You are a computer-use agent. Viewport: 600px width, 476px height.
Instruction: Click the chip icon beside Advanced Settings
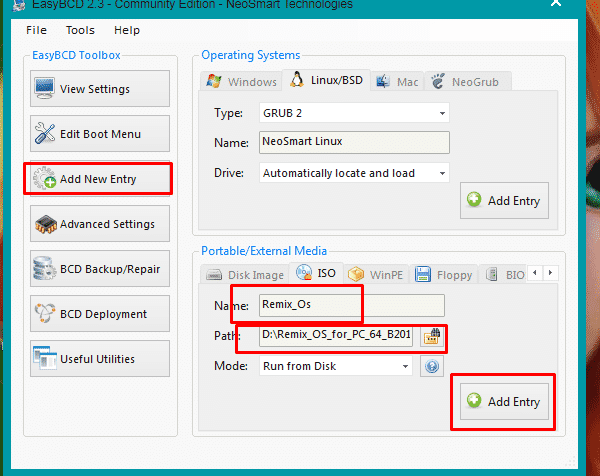45,224
